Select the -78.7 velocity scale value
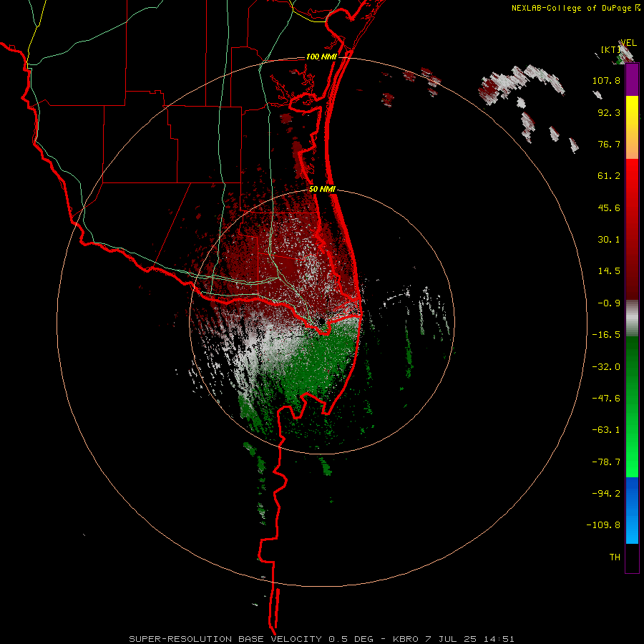Screen dimensions: 644x644 pos(606,462)
